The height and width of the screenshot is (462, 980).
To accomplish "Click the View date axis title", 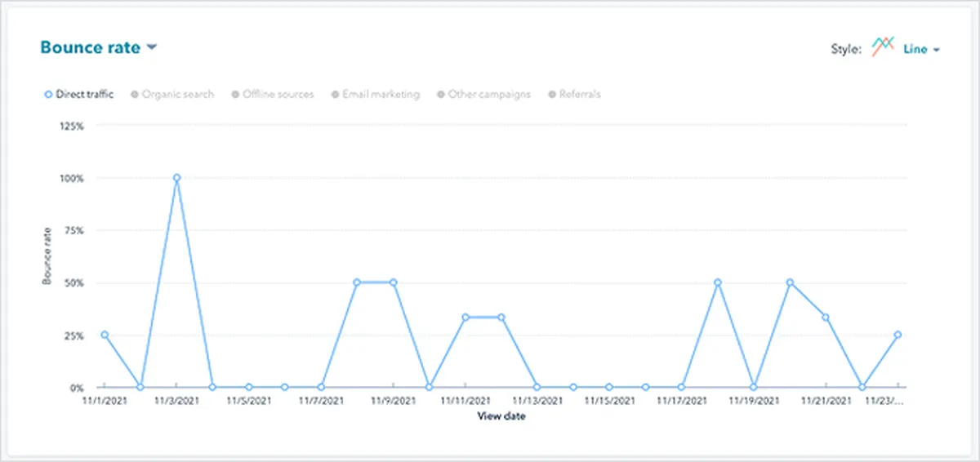I will tap(501, 416).
